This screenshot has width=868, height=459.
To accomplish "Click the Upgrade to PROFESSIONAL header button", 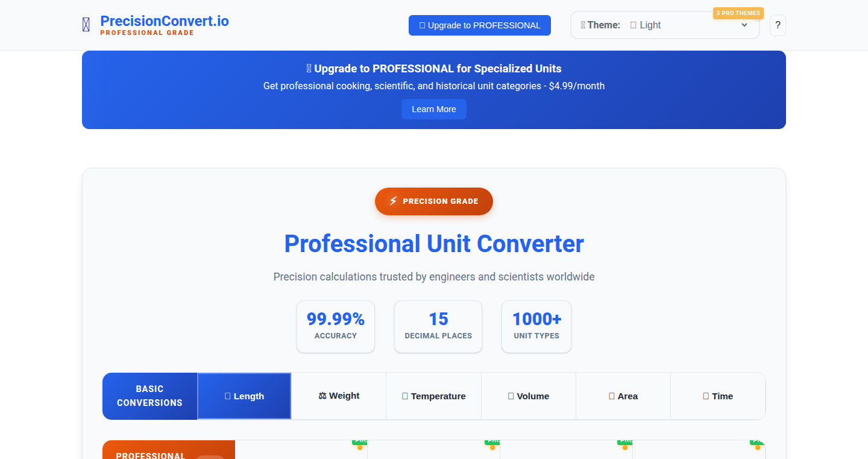I will (480, 25).
